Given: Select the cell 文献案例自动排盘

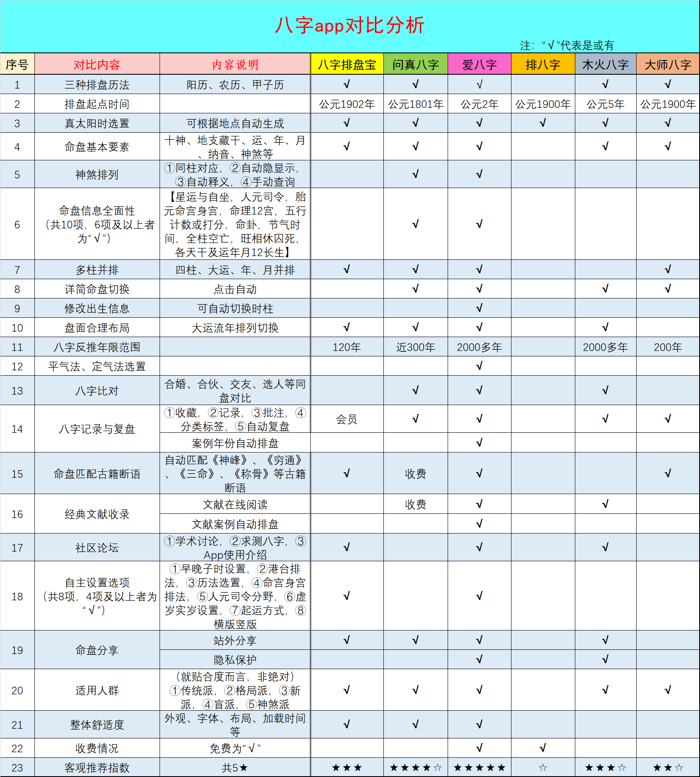Looking at the screenshot, I should pyautogui.click(x=235, y=524).
